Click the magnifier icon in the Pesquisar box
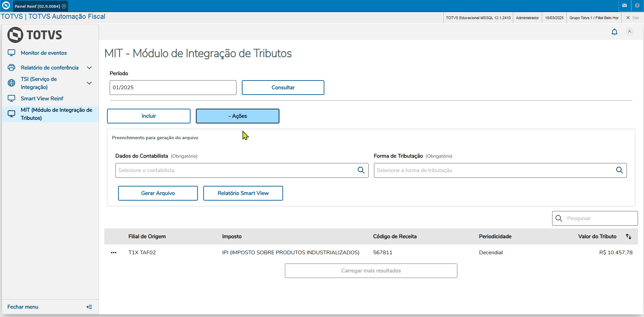This screenshot has width=644, height=317. (x=559, y=218)
